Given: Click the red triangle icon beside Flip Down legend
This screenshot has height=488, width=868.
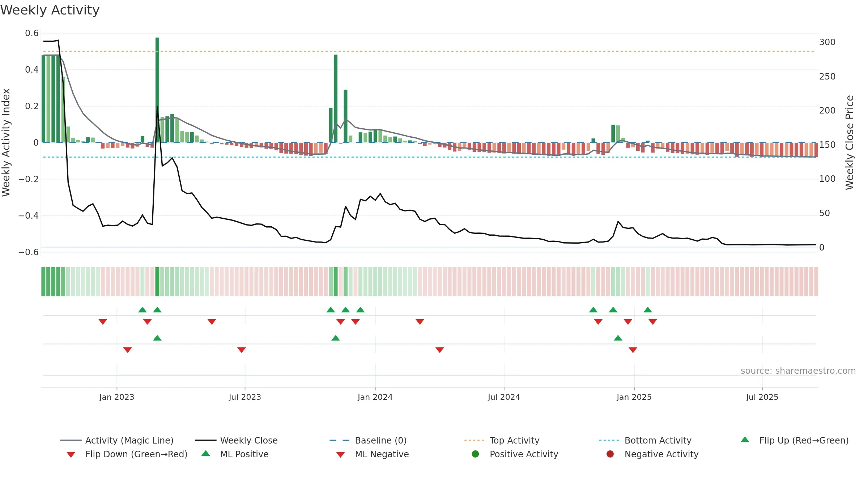Looking at the screenshot, I should pos(71,455).
